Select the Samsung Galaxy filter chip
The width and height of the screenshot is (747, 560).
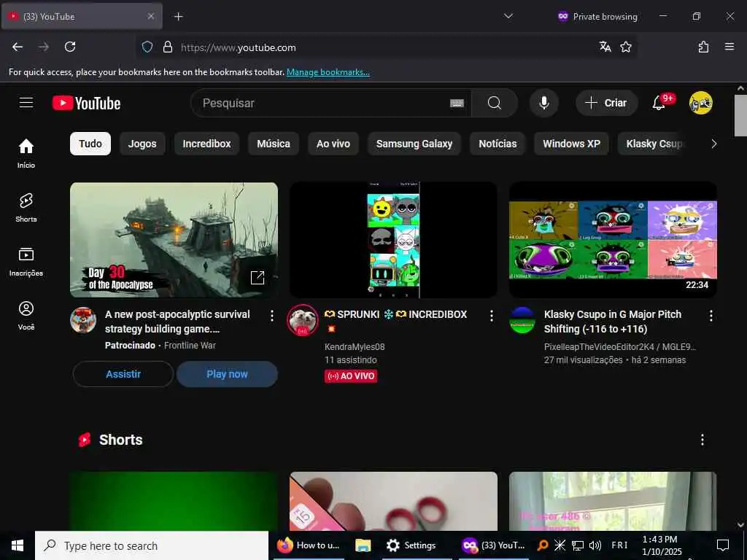click(414, 144)
